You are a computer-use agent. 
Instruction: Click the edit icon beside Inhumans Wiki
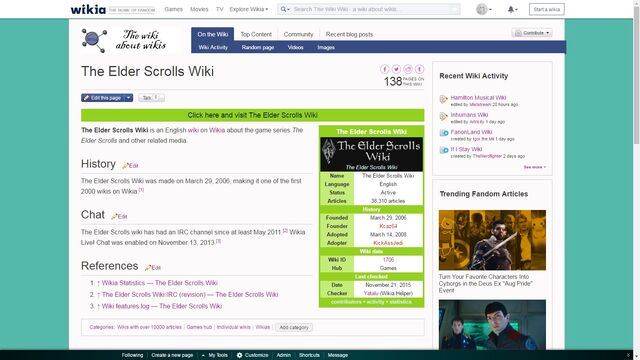tap(444, 116)
